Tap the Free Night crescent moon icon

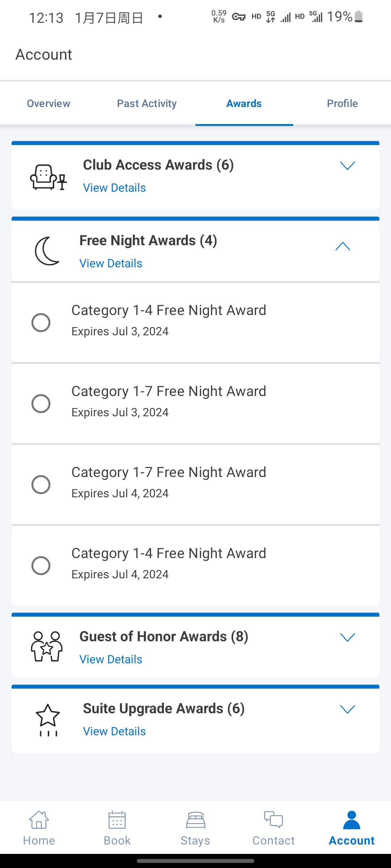tap(47, 251)
